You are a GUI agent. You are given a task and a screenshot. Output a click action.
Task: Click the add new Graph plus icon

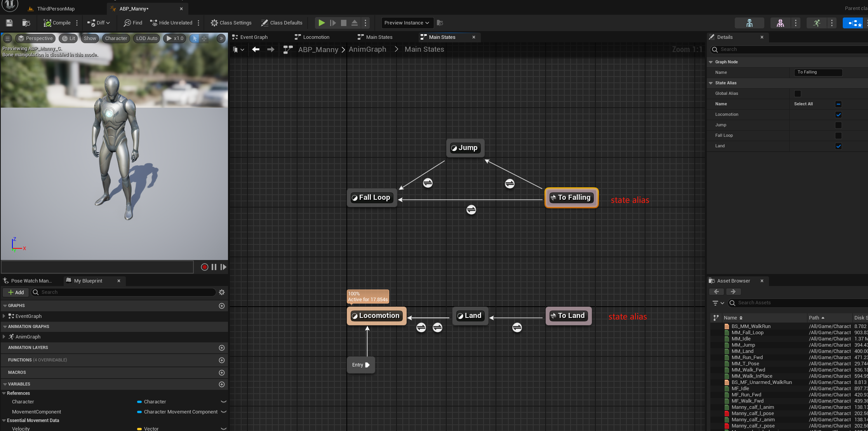222,306
